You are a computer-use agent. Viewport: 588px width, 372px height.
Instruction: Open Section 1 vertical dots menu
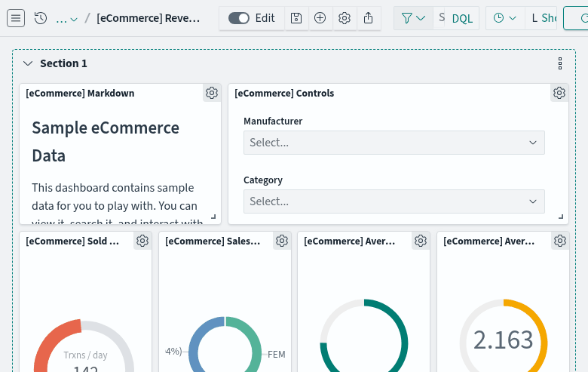[560, 63]
